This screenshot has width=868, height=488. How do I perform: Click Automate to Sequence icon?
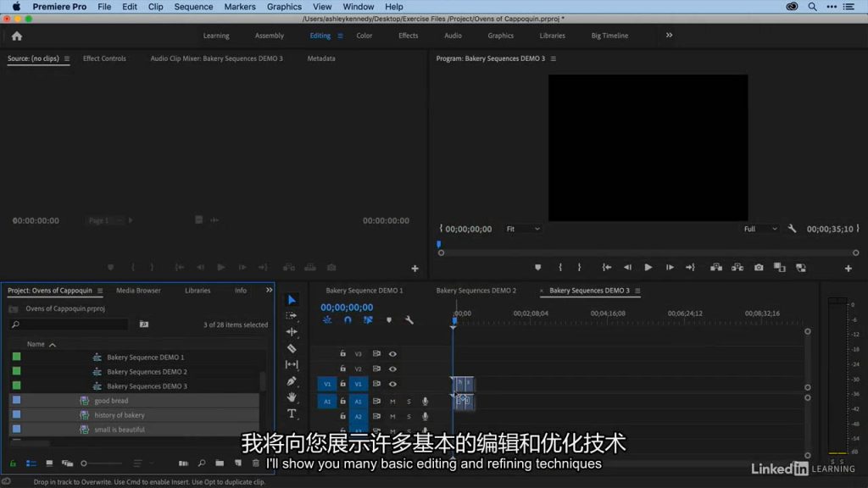tap(183, 463)
